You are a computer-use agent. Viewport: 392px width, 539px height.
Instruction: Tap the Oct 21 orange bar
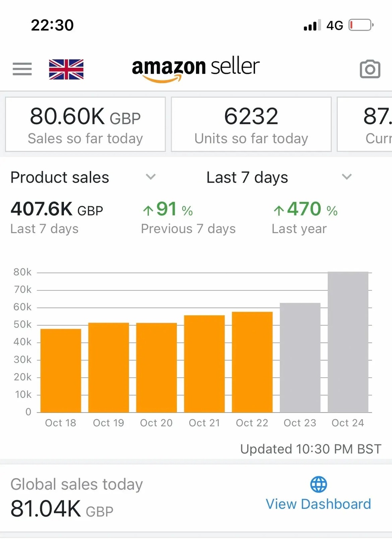(x=204, y=364)
